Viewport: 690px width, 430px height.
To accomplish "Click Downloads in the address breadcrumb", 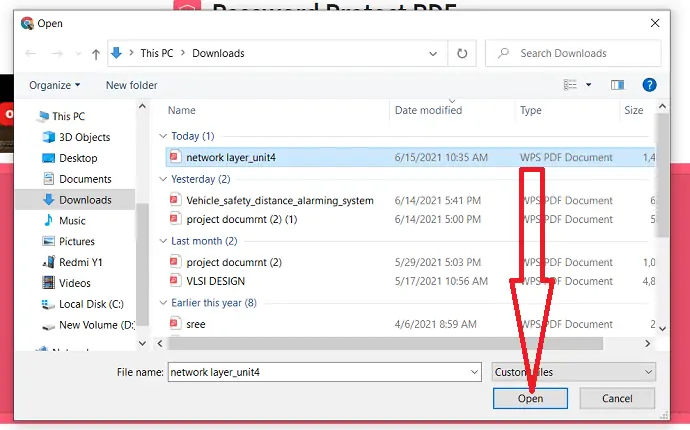I will pyautogui.click(x=218, y=53).
